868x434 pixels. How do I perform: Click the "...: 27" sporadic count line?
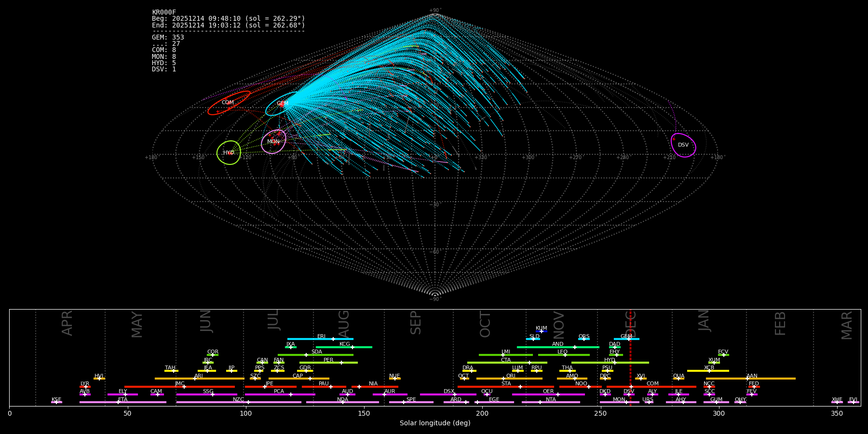166,44
